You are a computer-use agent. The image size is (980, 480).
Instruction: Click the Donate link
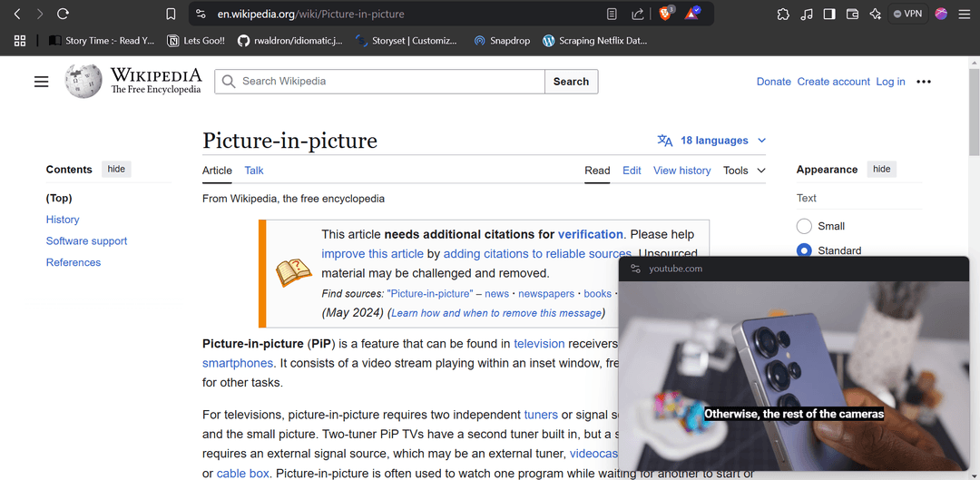pos(774,82)
